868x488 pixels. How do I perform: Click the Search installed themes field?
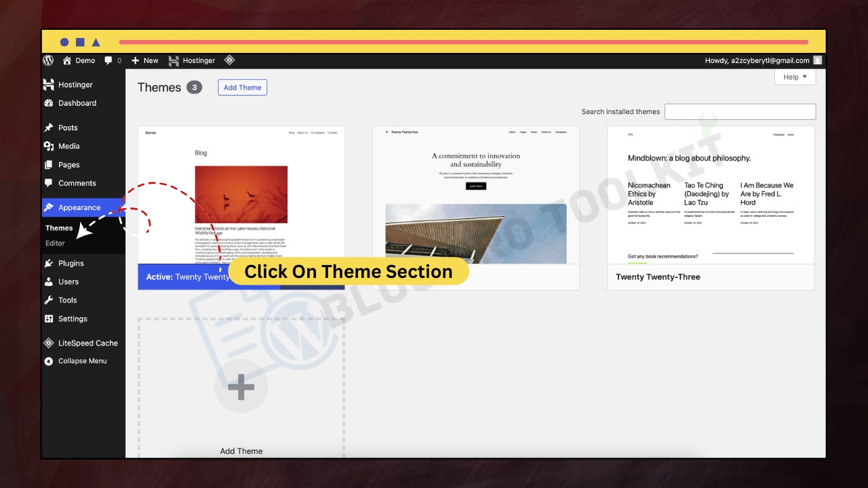(740, 112)
